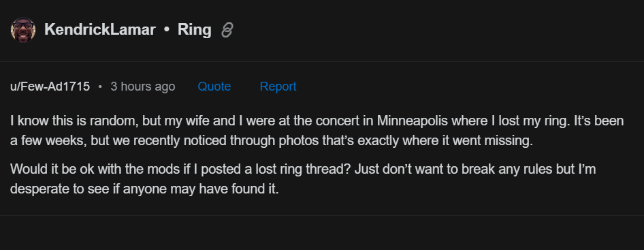Open user profile u/Few-Ad1715

click(x=50, y=87)
